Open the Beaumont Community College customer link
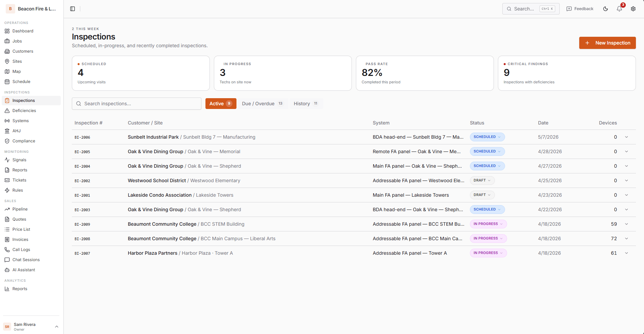The image size is (644, 334). click(x=162, y=224)
